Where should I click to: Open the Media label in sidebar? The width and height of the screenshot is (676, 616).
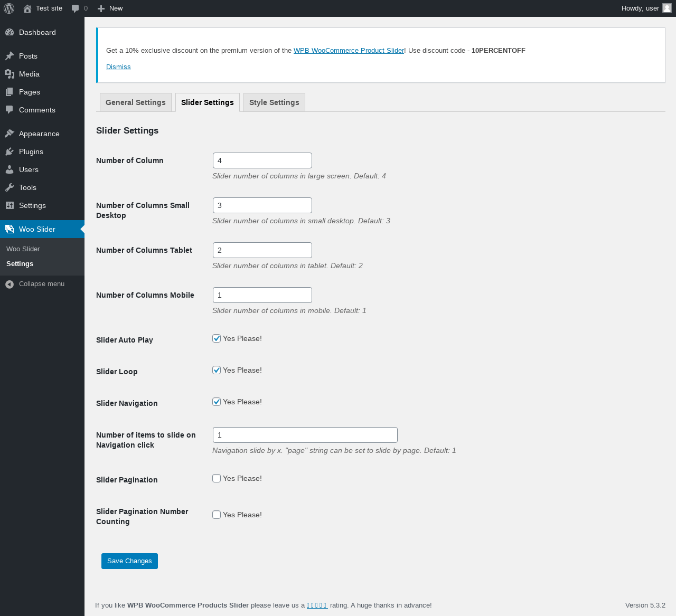(x=29, y=74)
